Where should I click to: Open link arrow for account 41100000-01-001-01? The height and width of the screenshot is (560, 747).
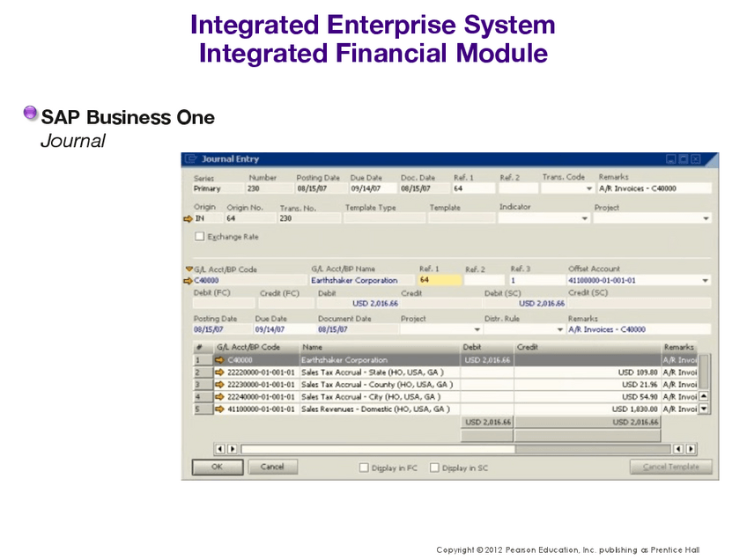click(x=219, y=409)
